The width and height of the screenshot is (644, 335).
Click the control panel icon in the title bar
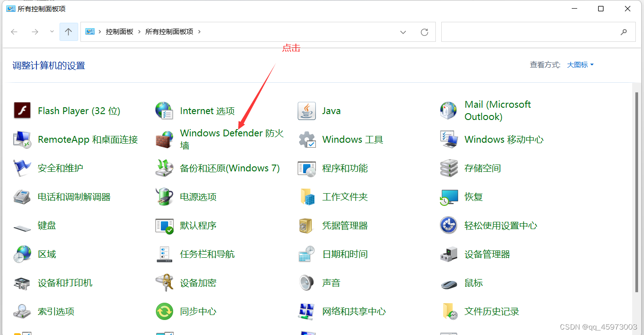10,9
